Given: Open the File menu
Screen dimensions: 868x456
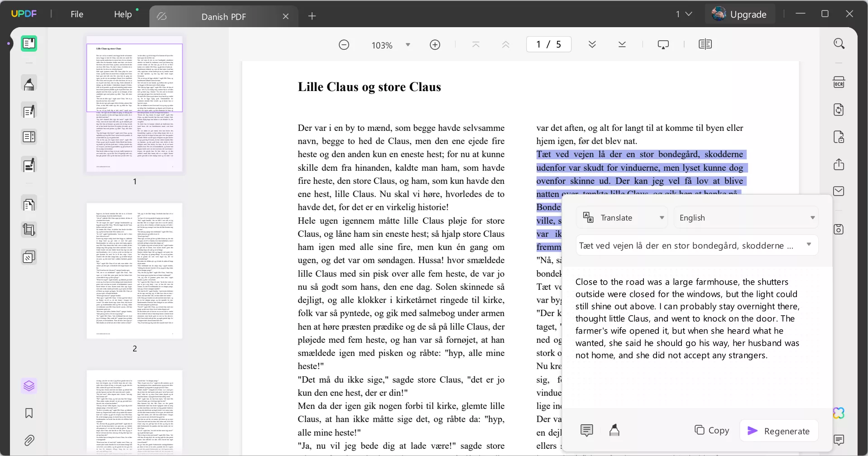Looking at the screenshot, I should [x=77, y=14].
